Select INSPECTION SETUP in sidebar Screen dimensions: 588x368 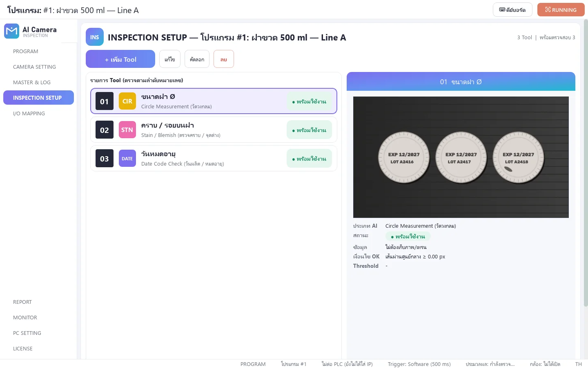point(38,98)
